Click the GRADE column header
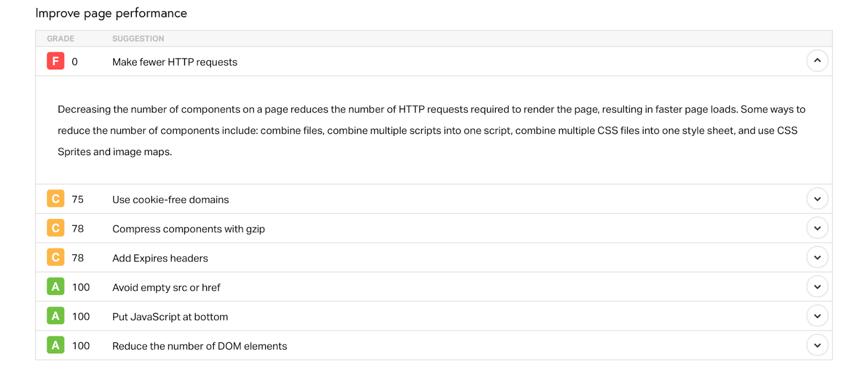 point(61,39)
